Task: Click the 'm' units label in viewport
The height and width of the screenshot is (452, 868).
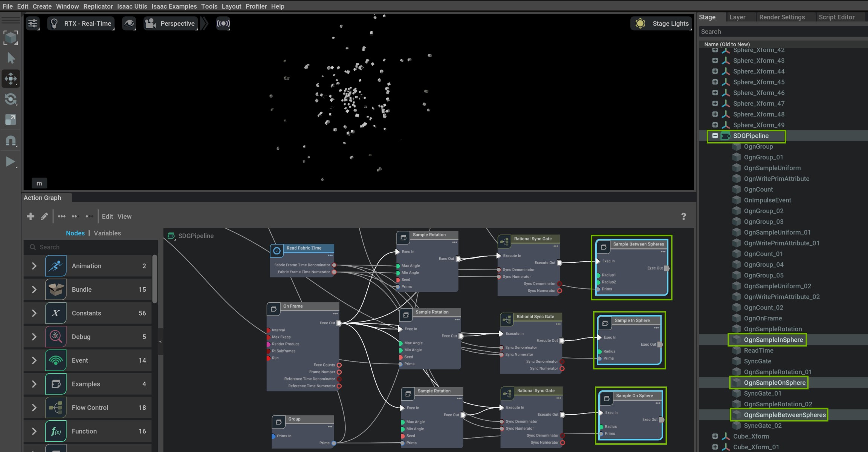Action: 39,183
